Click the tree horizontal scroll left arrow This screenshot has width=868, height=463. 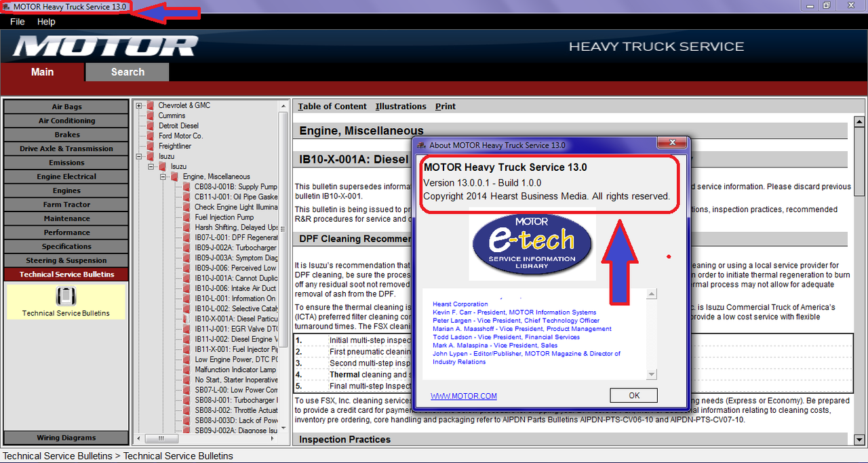click(138, 439)
